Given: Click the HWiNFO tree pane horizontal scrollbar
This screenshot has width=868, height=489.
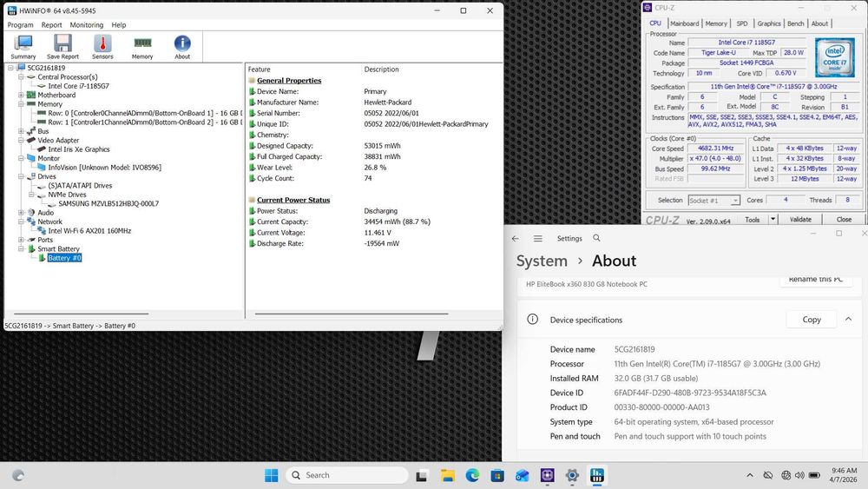Looking at the screenshot, I should [x=81, y=314].
